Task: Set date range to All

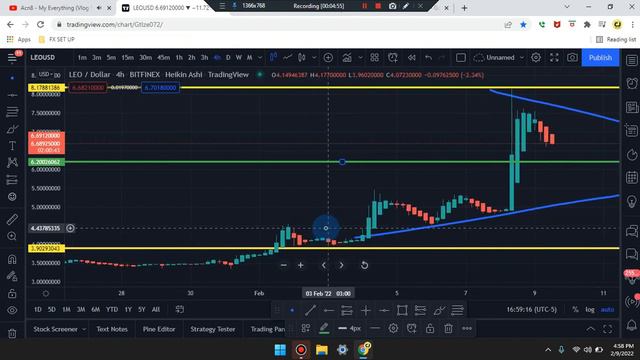Action: pyautogui.click(x=156, y=309)
